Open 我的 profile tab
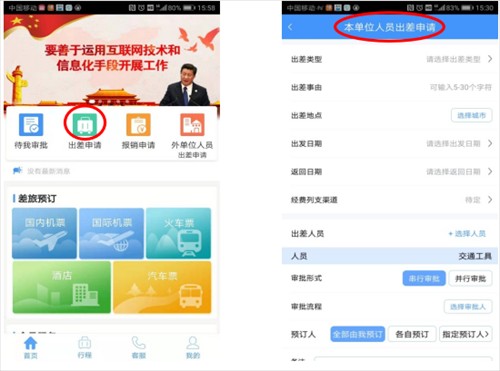The height and width of the screenshot is (371, 500). [x=193, y=347]
